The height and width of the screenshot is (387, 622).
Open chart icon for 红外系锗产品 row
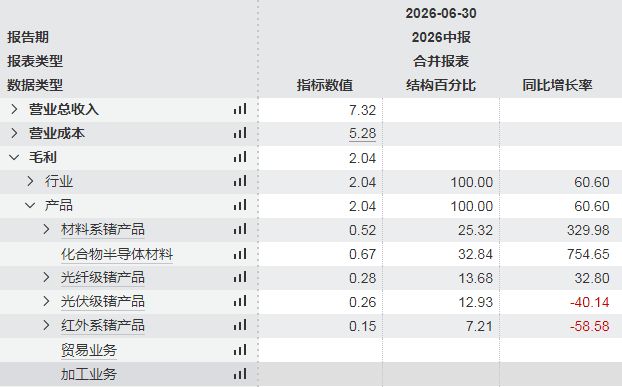tap(240, 326)
